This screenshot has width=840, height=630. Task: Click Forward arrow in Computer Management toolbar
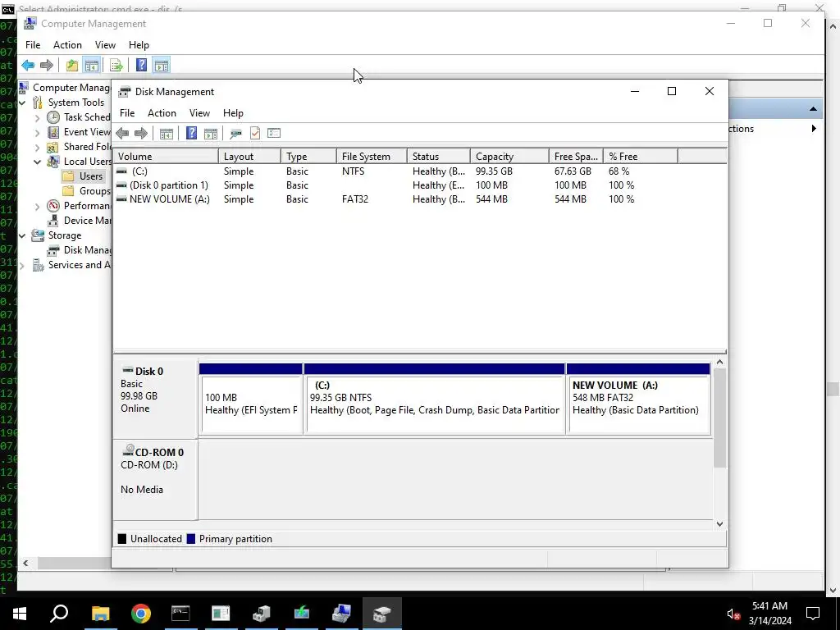pos(47,66)
